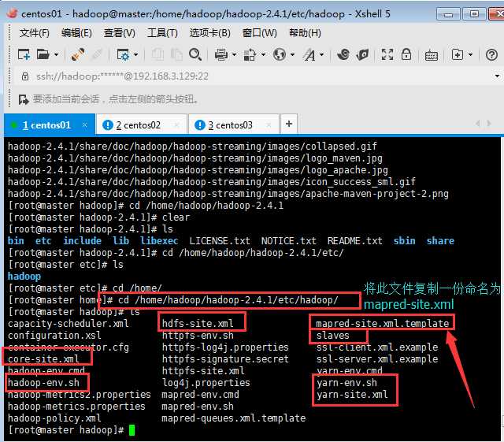Expand the properties dropdown arrow
Screen dimensions: 504x442
pyautogui.click(x=136, y=54)
